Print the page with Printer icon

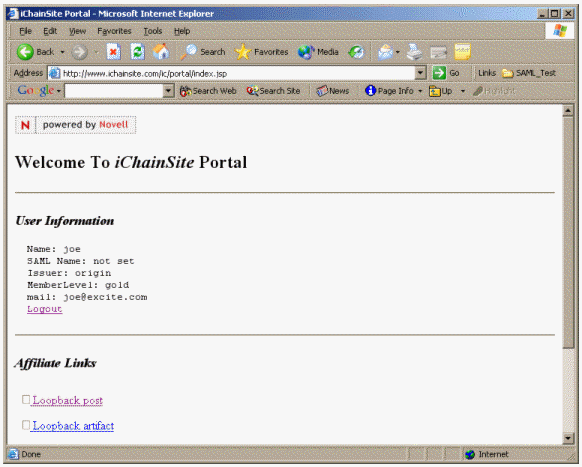[414, 52]
